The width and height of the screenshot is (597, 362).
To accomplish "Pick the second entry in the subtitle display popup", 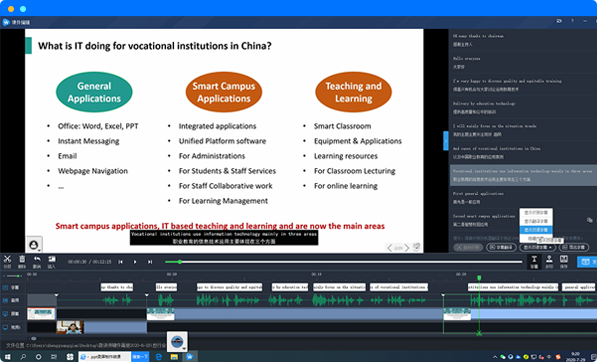I will point(536,221).
